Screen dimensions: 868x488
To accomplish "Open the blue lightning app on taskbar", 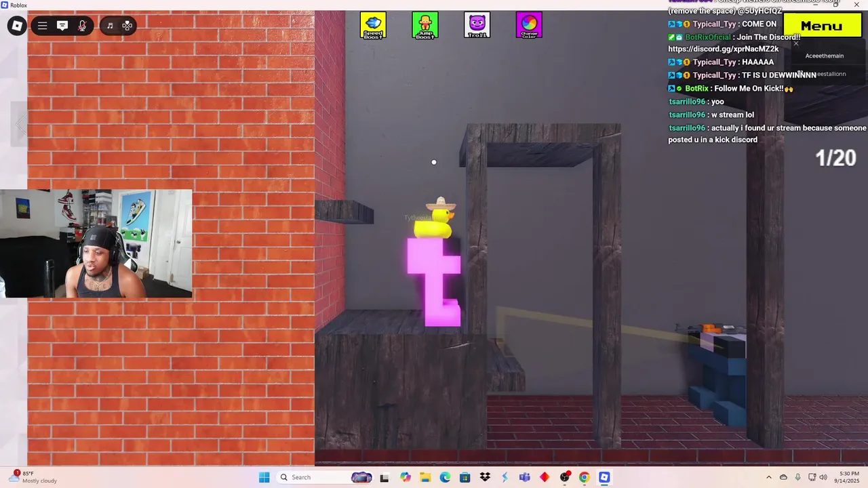I will [x=505, y=477].
